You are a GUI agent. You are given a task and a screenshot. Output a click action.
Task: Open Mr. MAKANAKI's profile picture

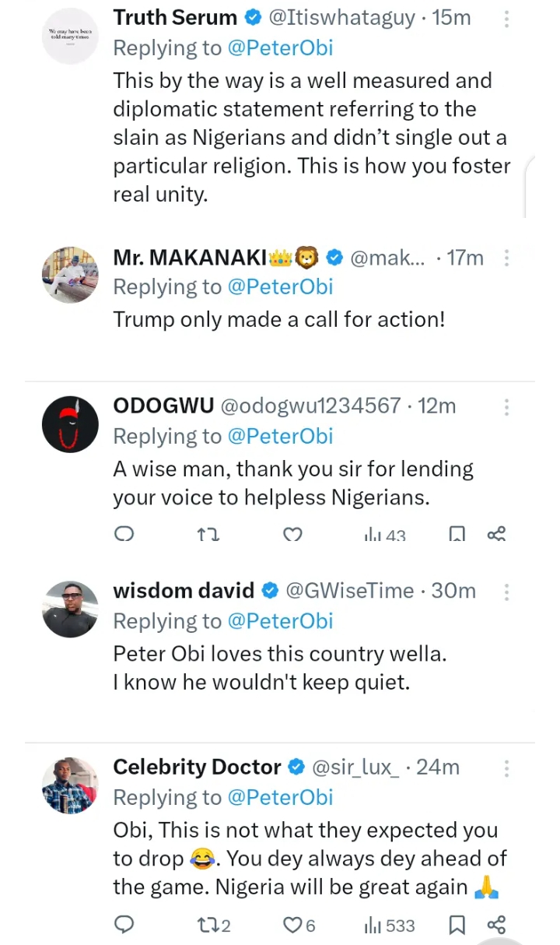70,276
